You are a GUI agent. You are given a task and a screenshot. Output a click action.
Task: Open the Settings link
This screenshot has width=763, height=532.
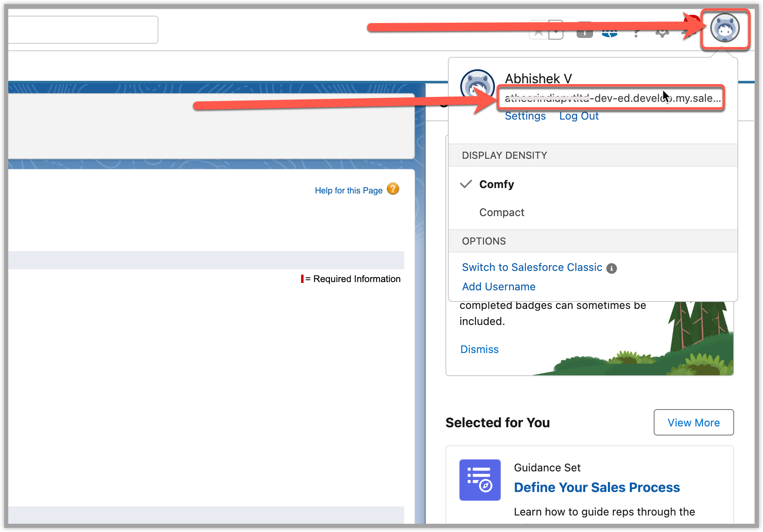click(x=525, y=116)
